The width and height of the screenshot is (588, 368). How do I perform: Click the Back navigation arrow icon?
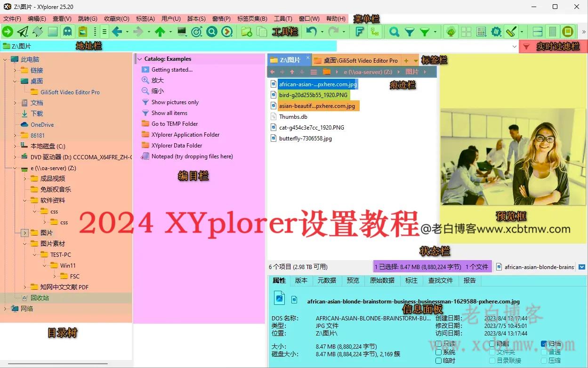(x=118, y=32)
